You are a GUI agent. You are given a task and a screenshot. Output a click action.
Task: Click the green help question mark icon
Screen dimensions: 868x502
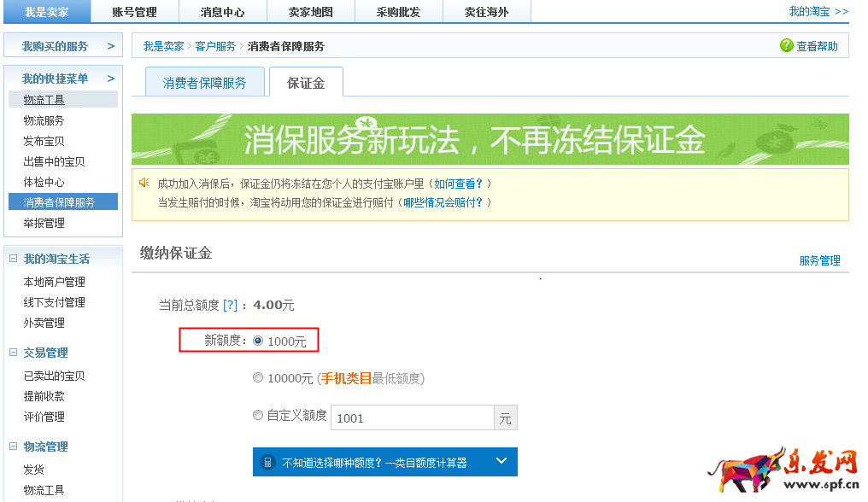point(786,46)
